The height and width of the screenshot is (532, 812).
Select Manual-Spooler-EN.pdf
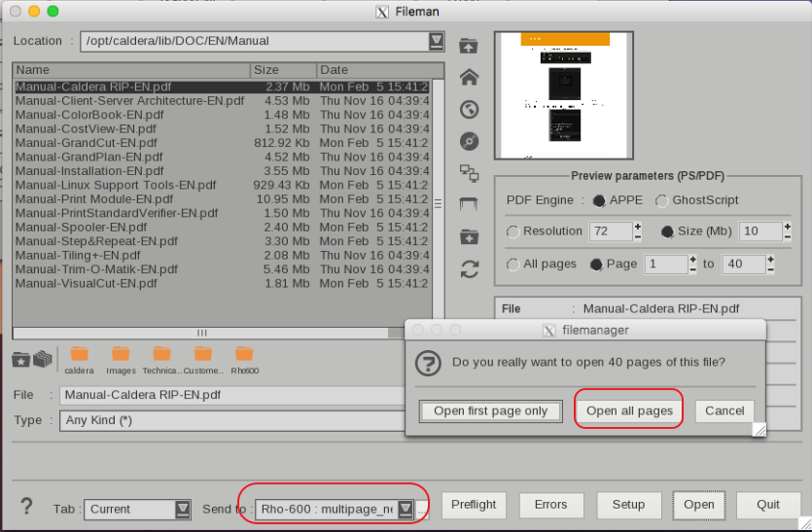pyautogui.click(x=222, y=227)
